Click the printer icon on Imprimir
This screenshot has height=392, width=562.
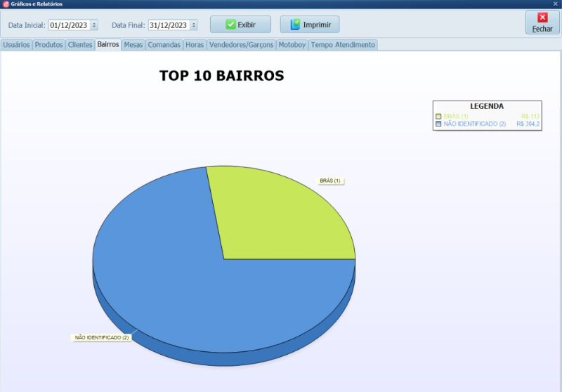pos(295,25)
